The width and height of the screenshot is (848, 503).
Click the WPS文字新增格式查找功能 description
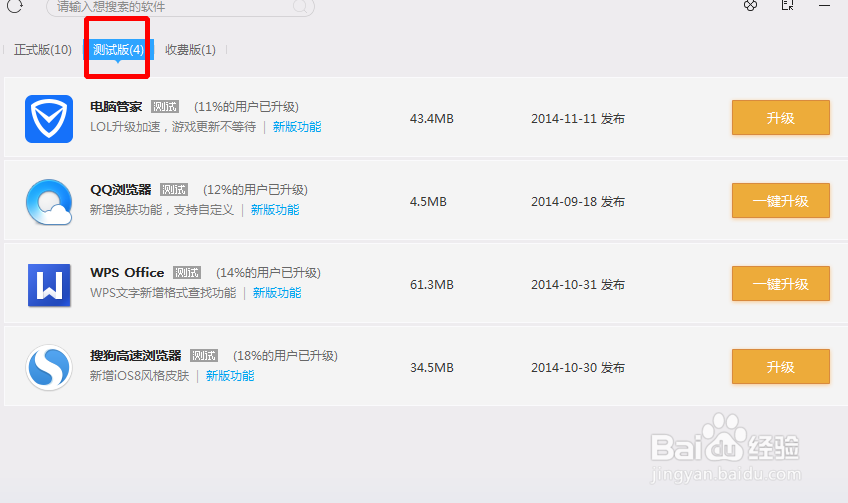pos(163,293)
